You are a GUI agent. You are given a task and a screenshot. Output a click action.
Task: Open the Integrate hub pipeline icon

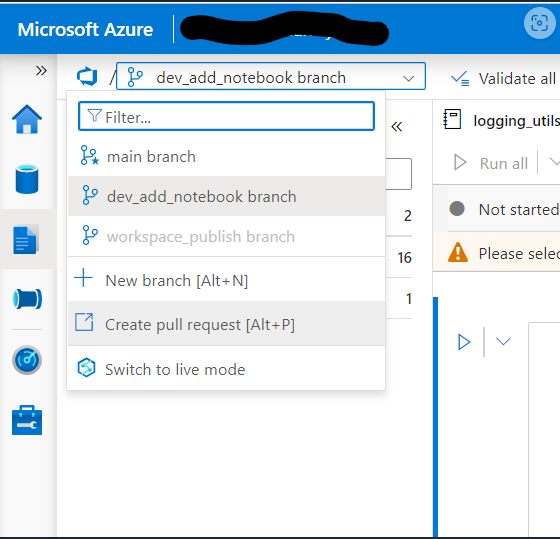coord(28,299)
